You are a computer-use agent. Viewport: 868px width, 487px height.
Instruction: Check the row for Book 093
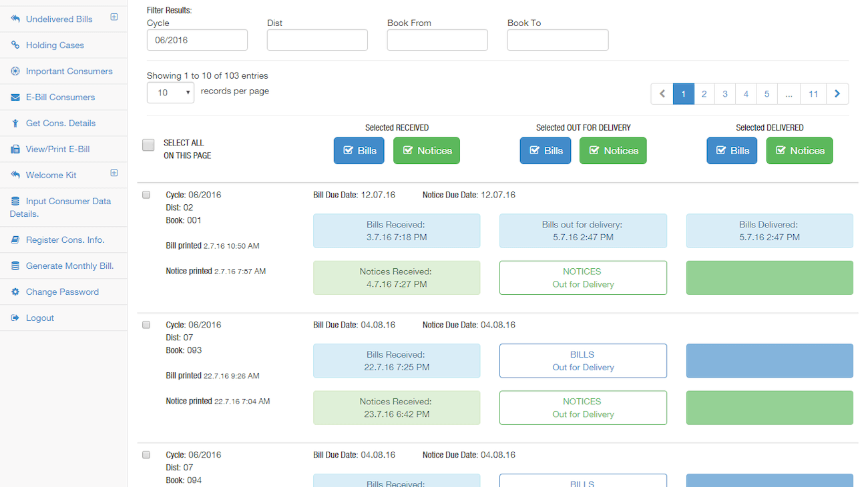(x=146, y=325)
